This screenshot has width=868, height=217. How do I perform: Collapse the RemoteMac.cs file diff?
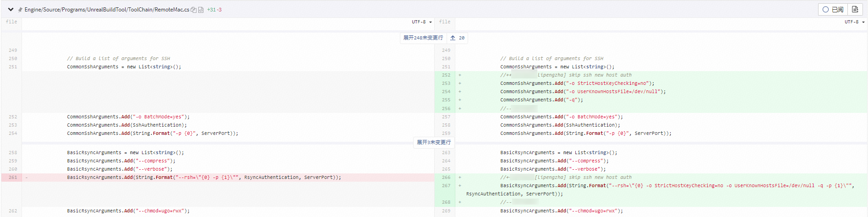pyautogui.click(x=11, y=9)
